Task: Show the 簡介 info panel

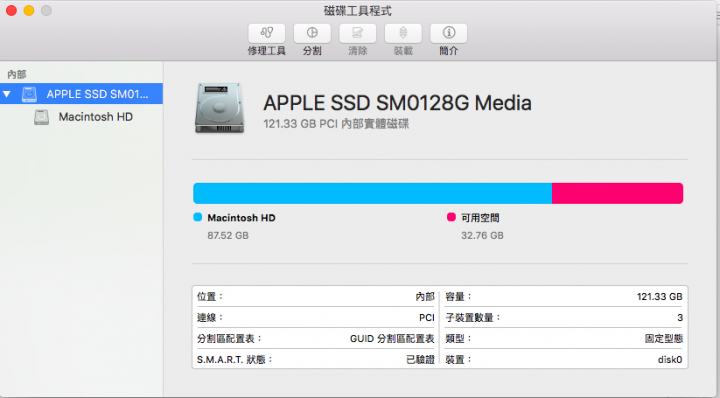Action: click(x=449, y=34)
